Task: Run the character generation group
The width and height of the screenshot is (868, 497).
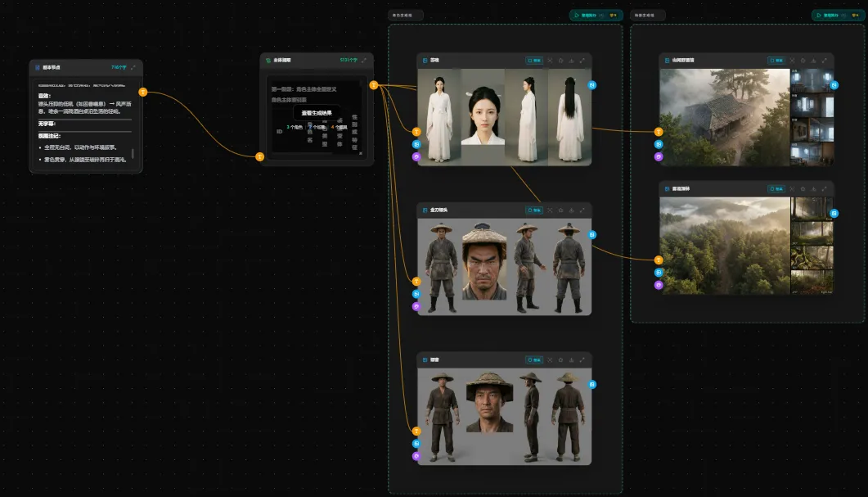Action: click(x=596, y=16)
